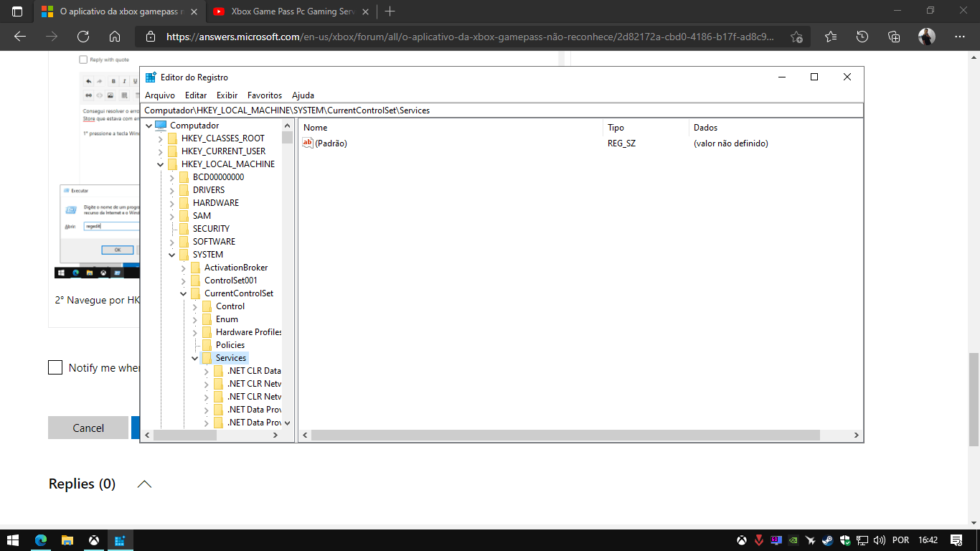Open the Arquivo menu
This screenshot has width=980, height=551.
(x=160, y=95)
